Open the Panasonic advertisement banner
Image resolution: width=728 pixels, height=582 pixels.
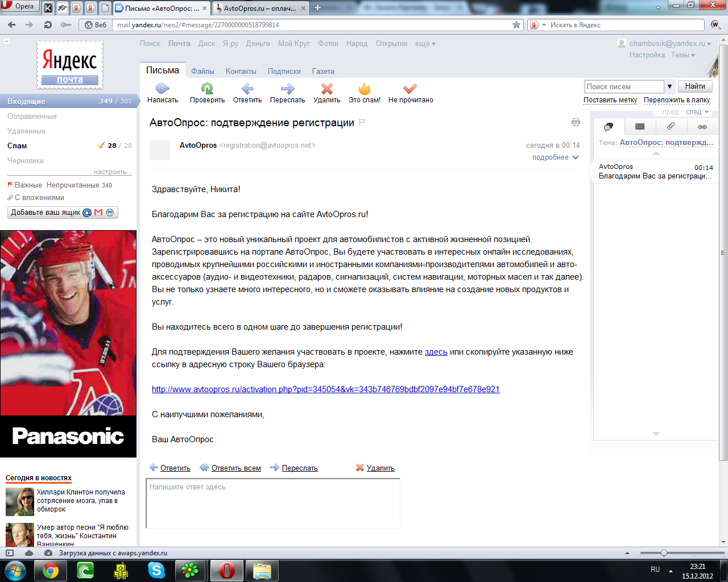68,344
